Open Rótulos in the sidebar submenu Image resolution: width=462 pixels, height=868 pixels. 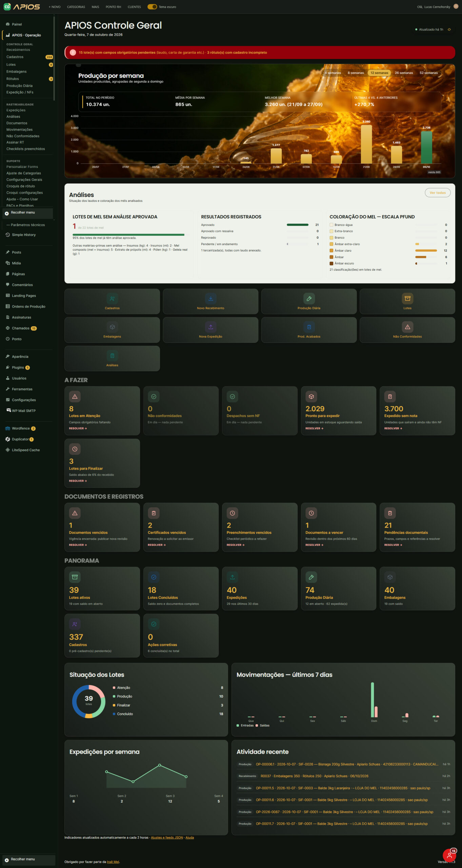click(x=13, y=79)
